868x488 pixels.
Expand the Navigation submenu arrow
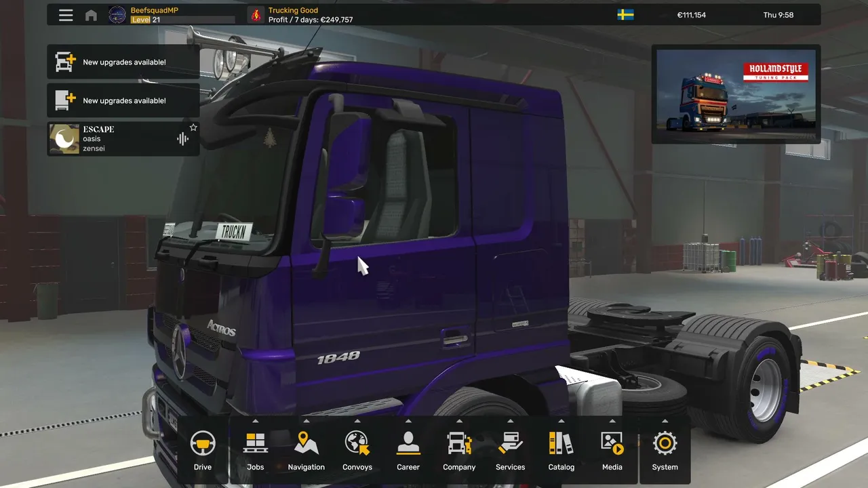307,420
